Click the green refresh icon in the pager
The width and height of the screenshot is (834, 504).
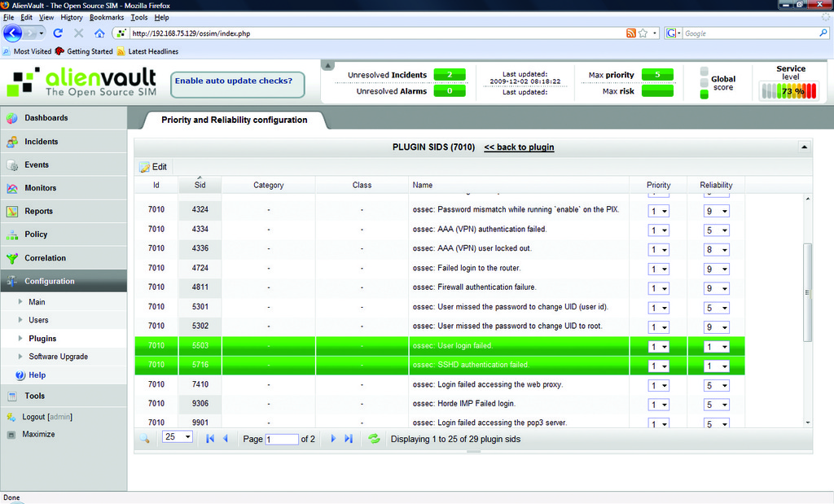coord(374,438)
